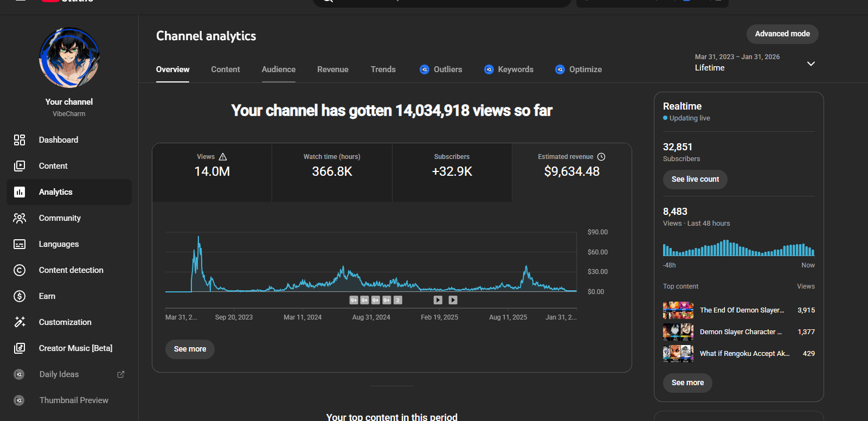The width and height of the screenshot is (868, 421).
Task: Click the 32,851 subscribers count in Realtime
Action: click(678, 147)
